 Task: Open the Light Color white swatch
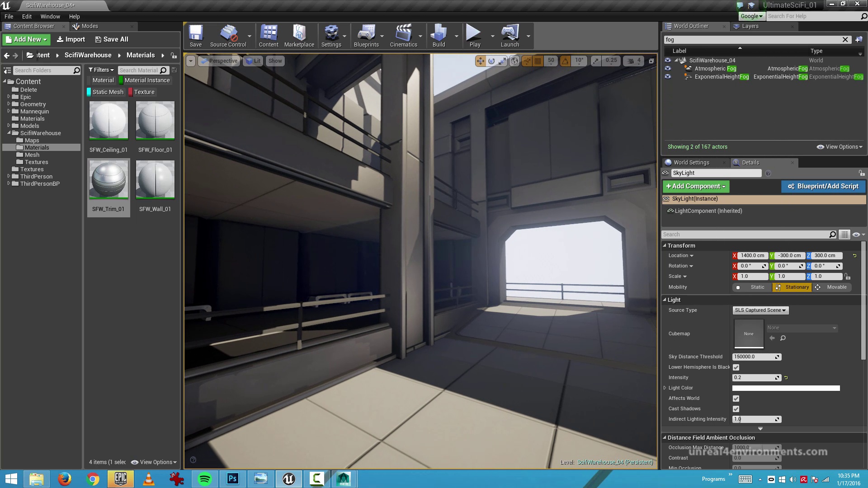pyautogui.click(x=786, y=388)
